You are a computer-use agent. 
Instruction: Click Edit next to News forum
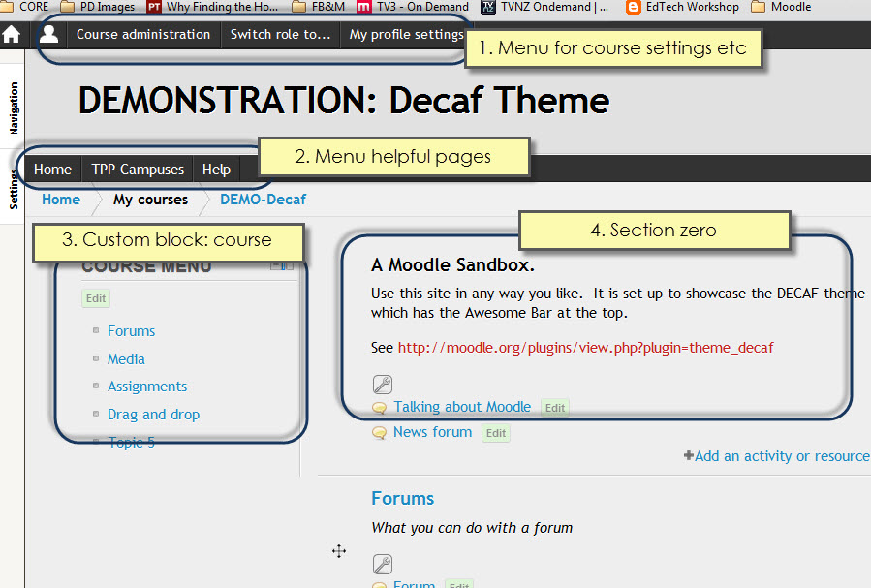tap(496, 433)
